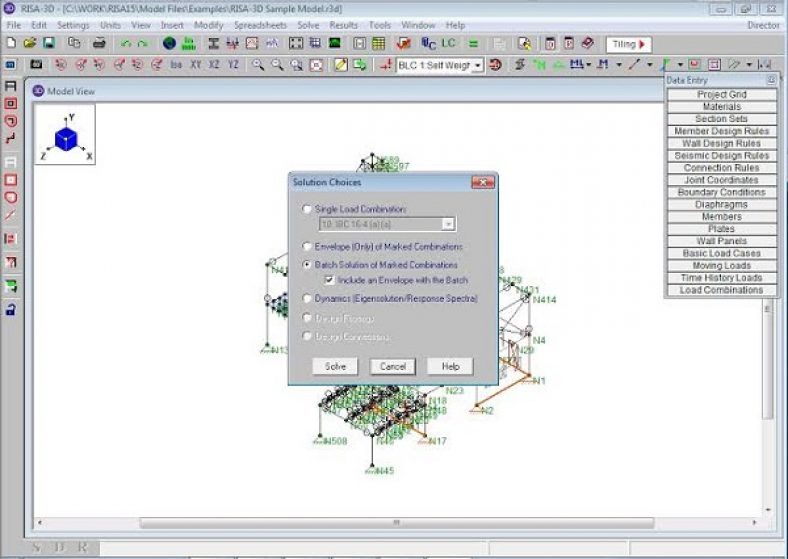Switch to the XY plane view

195,65
